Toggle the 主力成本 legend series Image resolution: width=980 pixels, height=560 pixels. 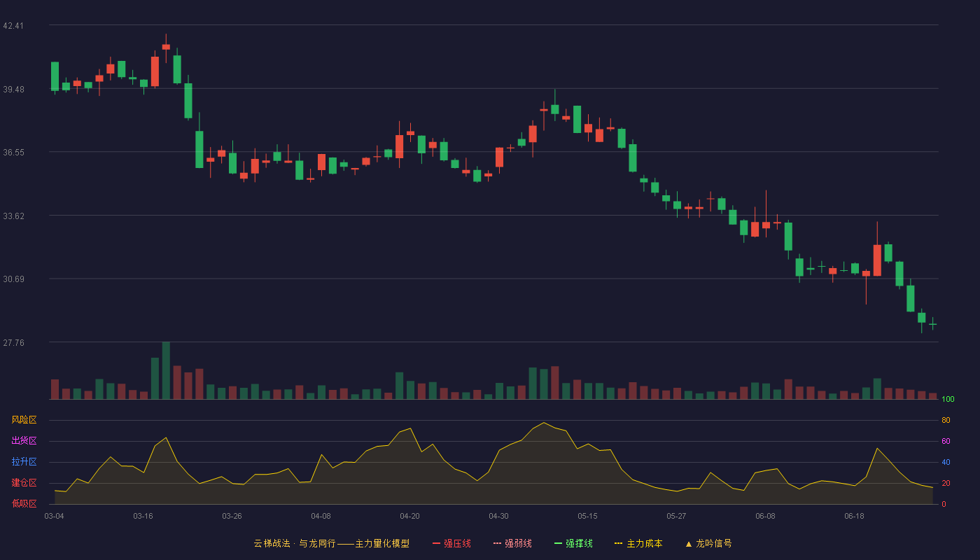pos(638,543)
